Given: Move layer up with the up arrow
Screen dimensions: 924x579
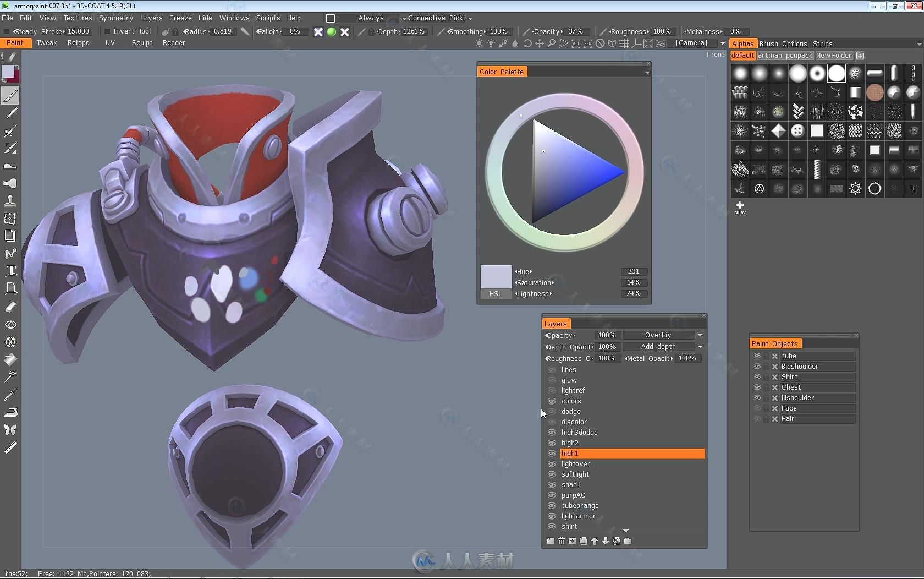Looking at the screenshot, I should click(x=595, y=541).
